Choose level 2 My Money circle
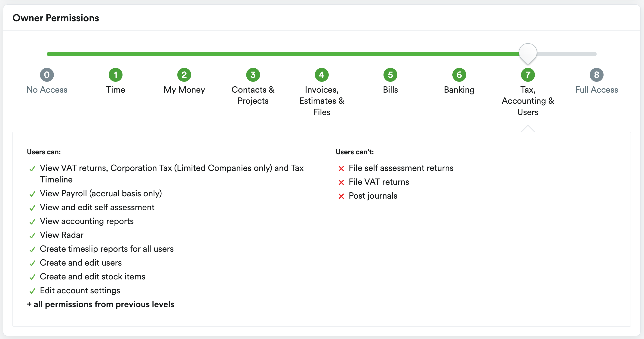This screenshot has height=339, width=644. point(184,75)
